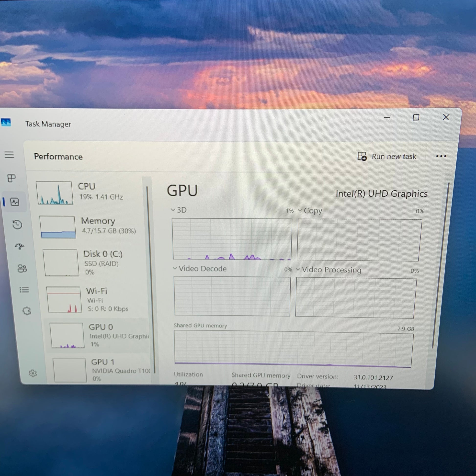Open the three-dot more options menu
The height and width of the screenshot is (476, 476).
[441, 156]
